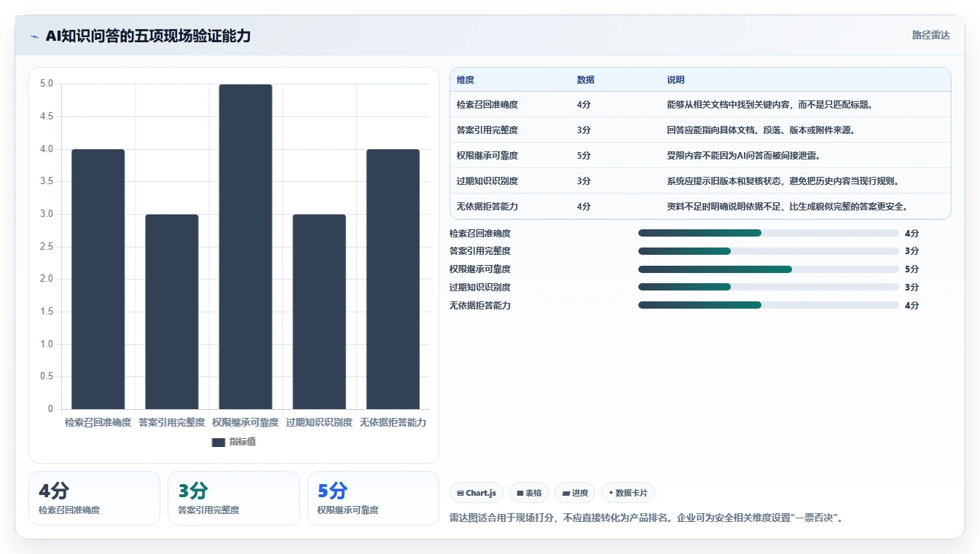Click the 路径雷达 label at top right

[930, 35]
